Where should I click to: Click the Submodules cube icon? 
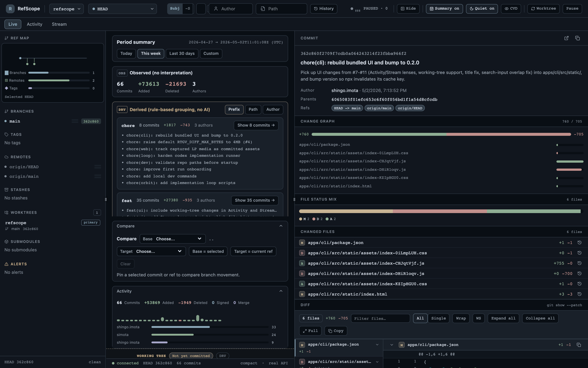click(x=7, y=241)
